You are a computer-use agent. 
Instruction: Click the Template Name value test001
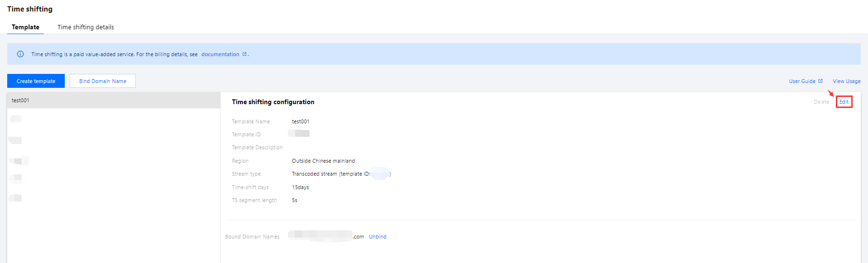click(x=300, y=121)
